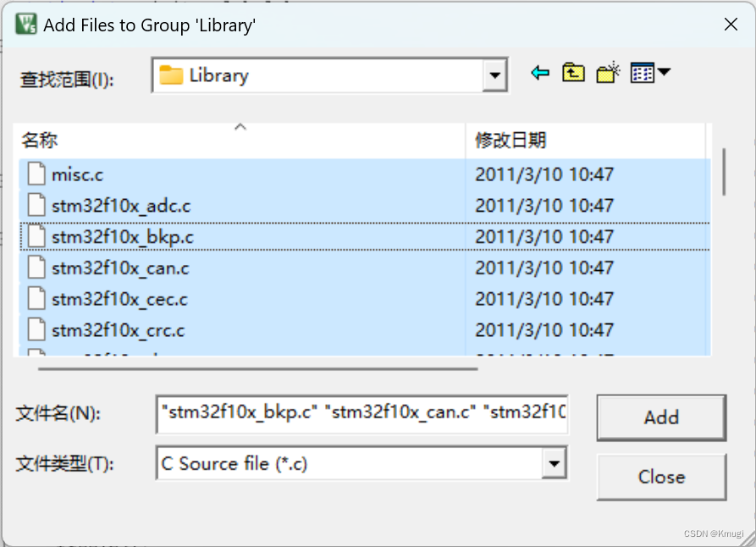Image resolution: width=756 pixels, height=547 pixels.
Task: Click the 文件名 filename input field
Action: (362, 414)
